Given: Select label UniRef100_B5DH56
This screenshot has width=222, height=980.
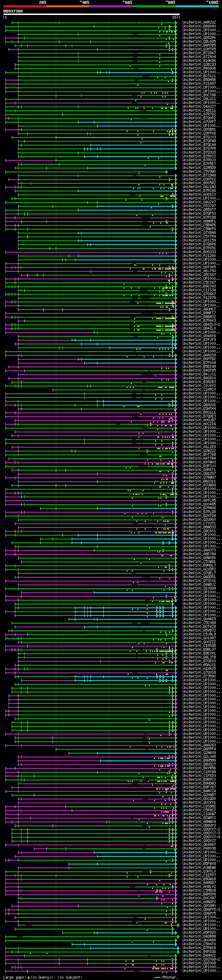Looking at the screenshot, I should coord(199,80).
